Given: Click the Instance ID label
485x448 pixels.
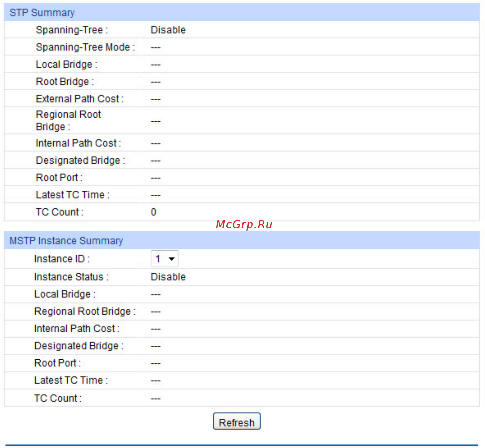Looking at the screenshot, I should pos(62,259).
